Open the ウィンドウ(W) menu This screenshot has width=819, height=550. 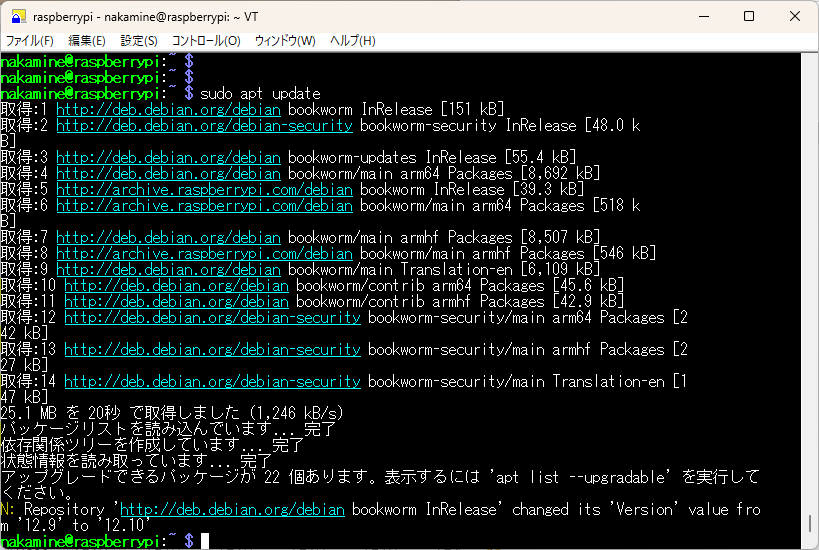coord(285,41)
